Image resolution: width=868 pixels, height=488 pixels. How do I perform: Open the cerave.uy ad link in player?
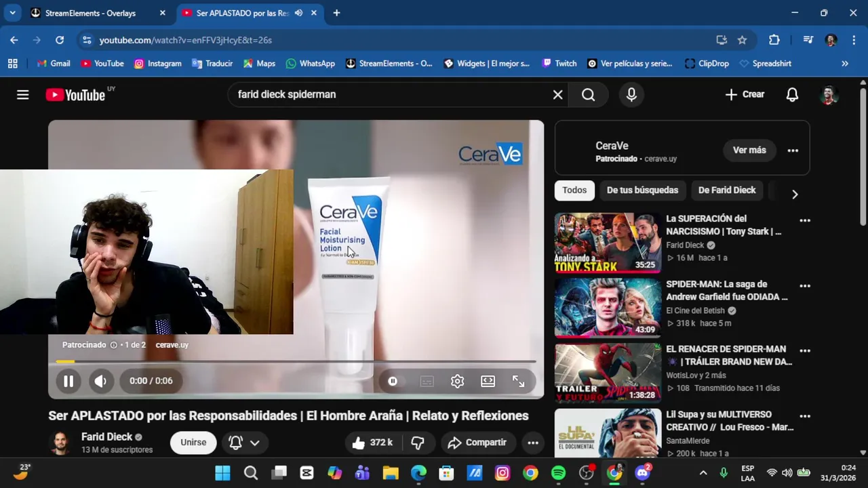point(172,345)
